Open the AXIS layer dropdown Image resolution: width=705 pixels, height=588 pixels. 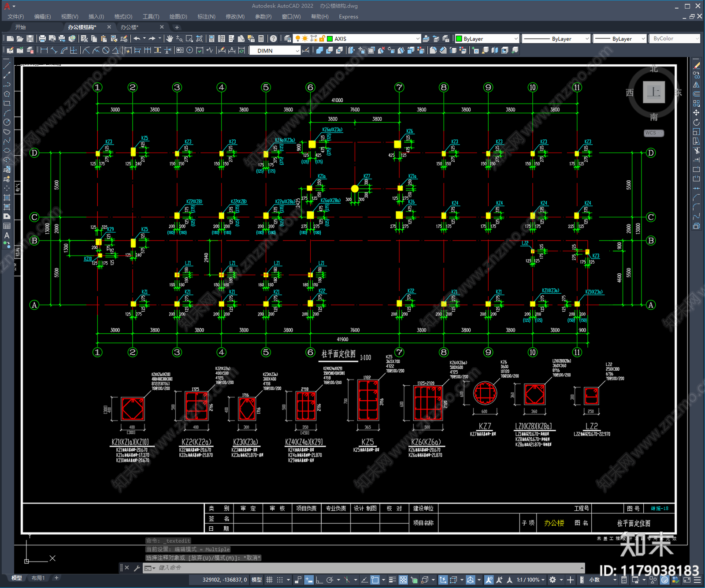click(x=418, y=39)
